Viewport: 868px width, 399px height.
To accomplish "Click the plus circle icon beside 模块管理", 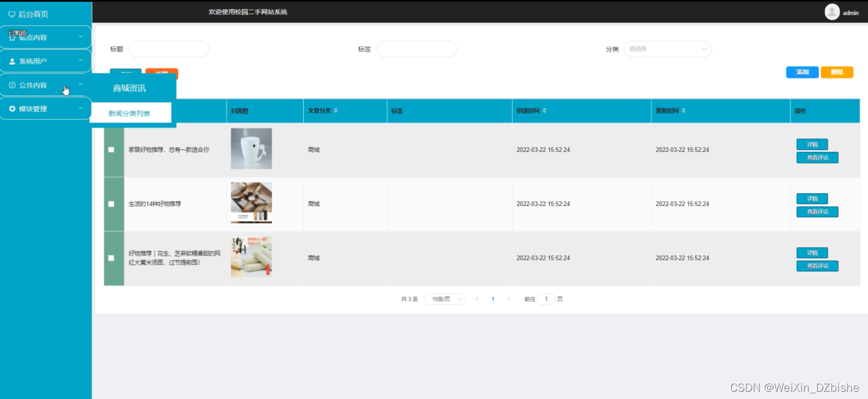I will [12, 109].
